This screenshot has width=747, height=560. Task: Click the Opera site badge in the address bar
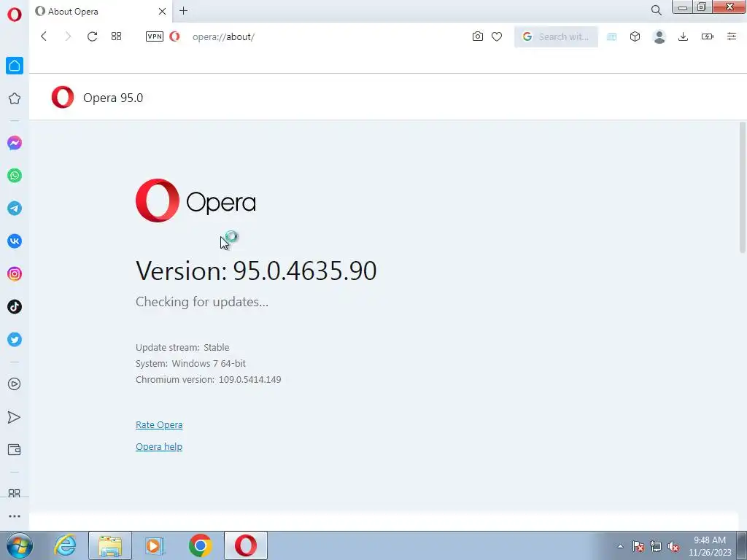pyautogui.click(x=175, y=36)
